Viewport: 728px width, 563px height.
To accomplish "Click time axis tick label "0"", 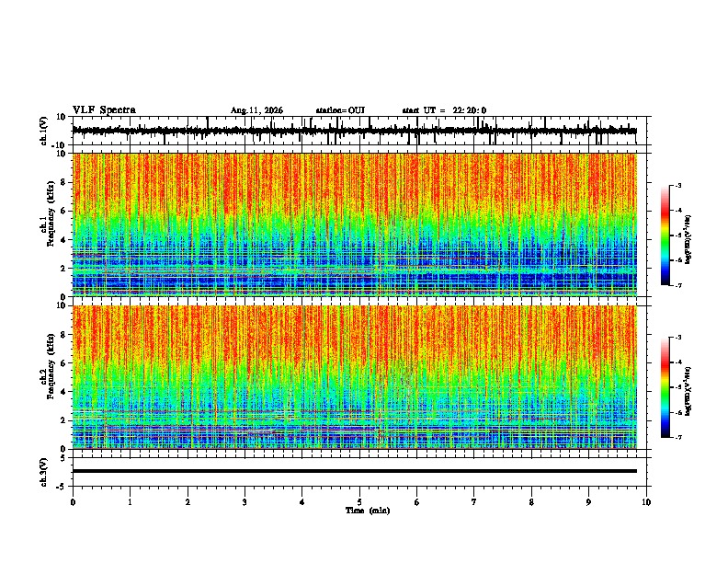I will pos(73,502).
